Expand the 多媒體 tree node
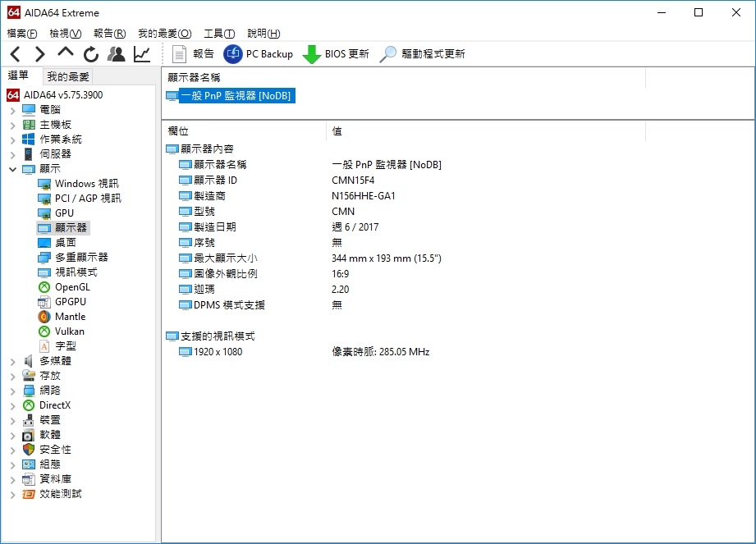756x544 pixels. (x=12, y=361)
